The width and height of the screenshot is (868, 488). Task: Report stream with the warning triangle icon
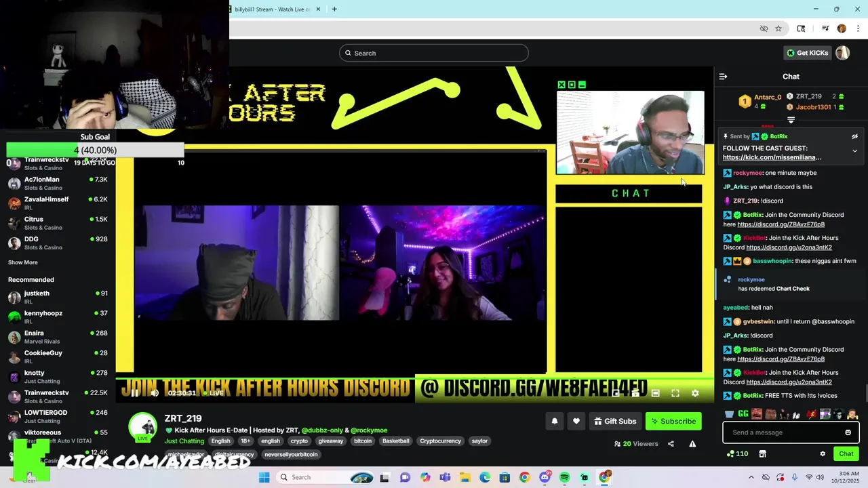[692, 444]
